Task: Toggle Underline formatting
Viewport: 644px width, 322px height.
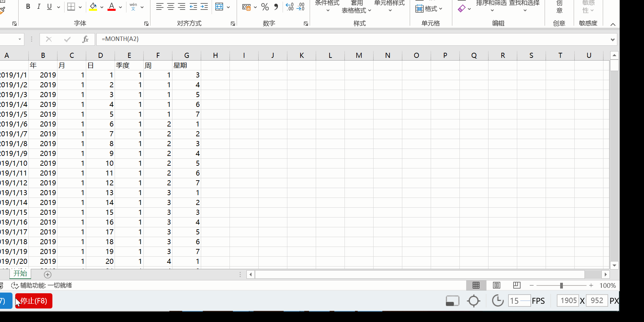Action: click(49, 7)
